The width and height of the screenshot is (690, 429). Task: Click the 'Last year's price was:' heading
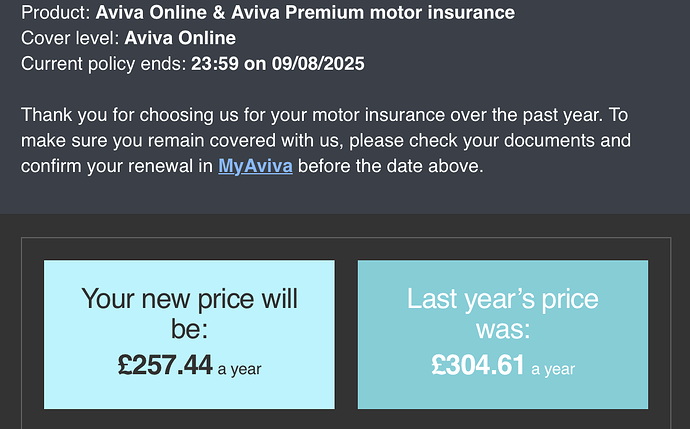pos(502,312)
